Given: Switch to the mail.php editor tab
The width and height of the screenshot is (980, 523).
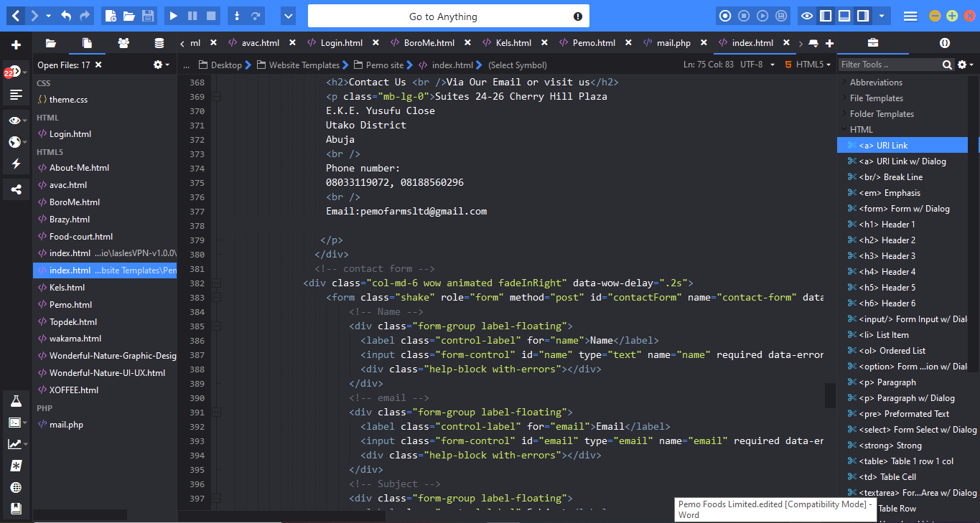Looking at the screenshot, I should pyautogui.click(x=673, y=43).
